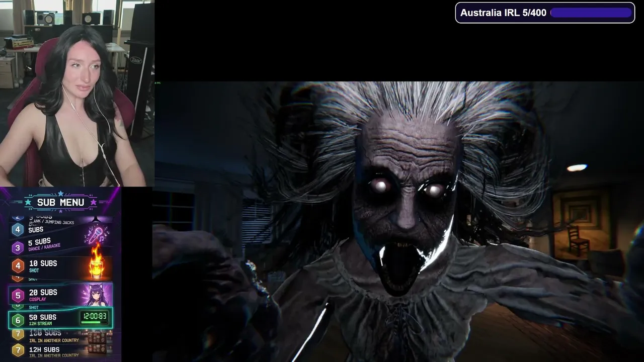Click the 12:00:83 timer display
The width and height of the screenshot is (644, 362).
94,316
